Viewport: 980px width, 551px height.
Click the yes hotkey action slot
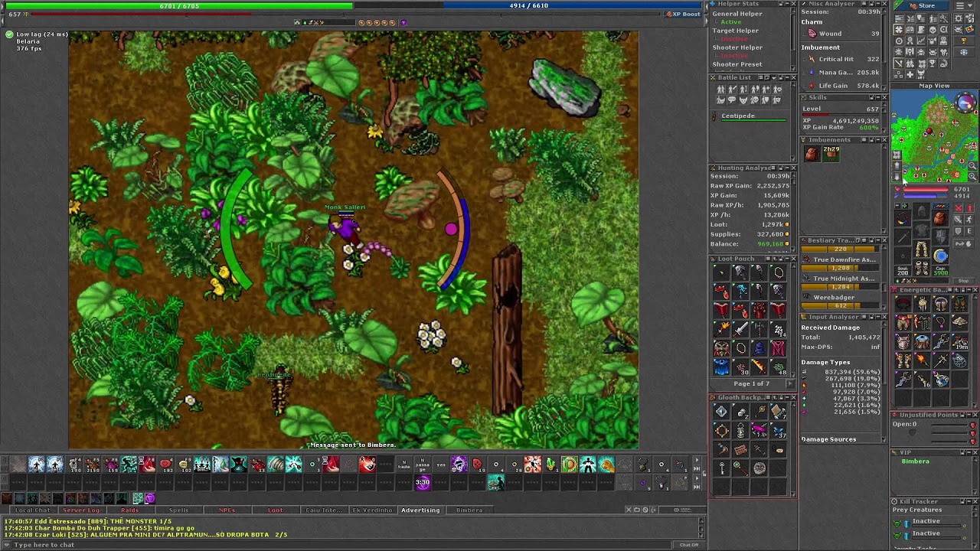(x=441, y=464)
